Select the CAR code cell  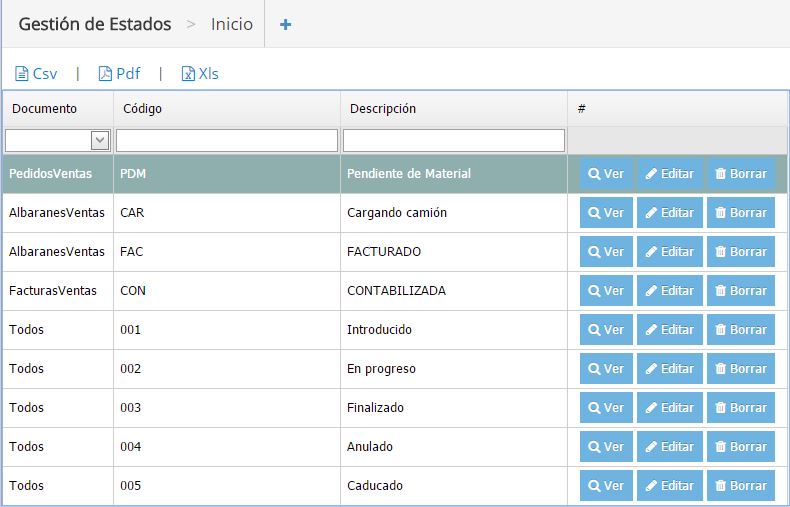pyautogui.click(x=227, y=213)
